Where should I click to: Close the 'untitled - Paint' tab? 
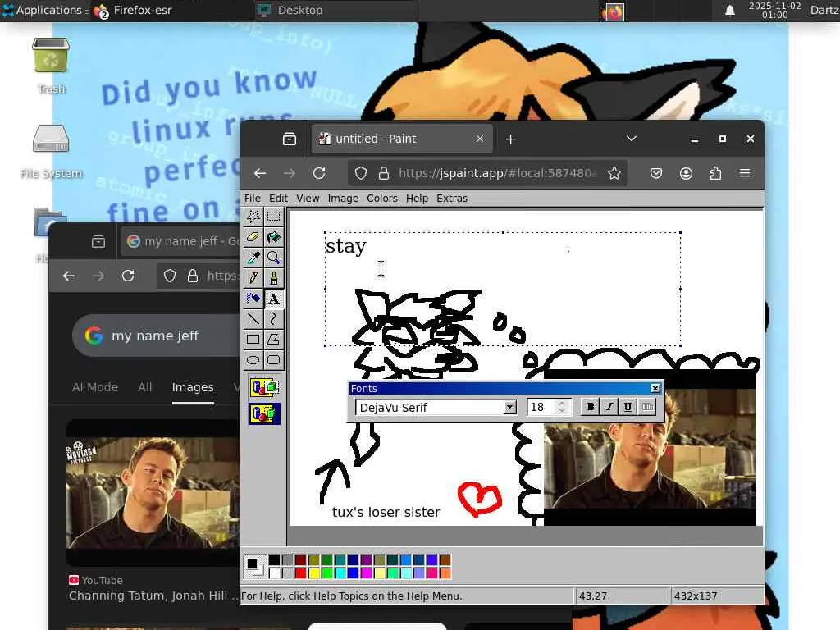[479, 139]
